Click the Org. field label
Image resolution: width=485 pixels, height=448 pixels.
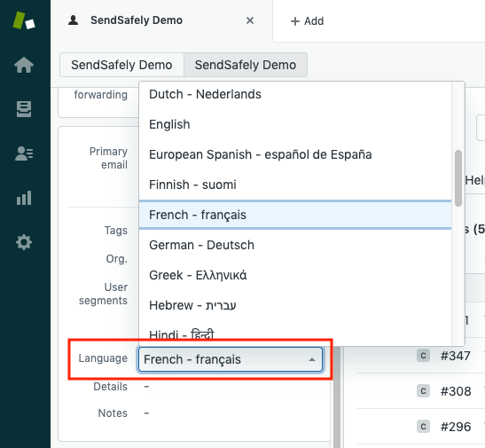coord(117,259)
